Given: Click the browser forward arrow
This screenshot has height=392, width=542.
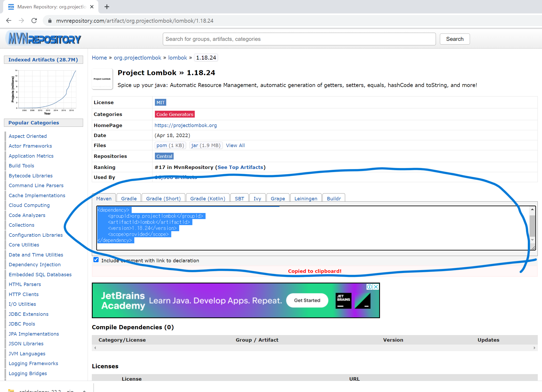Looking at the screenshot, I should pos(21,21).
